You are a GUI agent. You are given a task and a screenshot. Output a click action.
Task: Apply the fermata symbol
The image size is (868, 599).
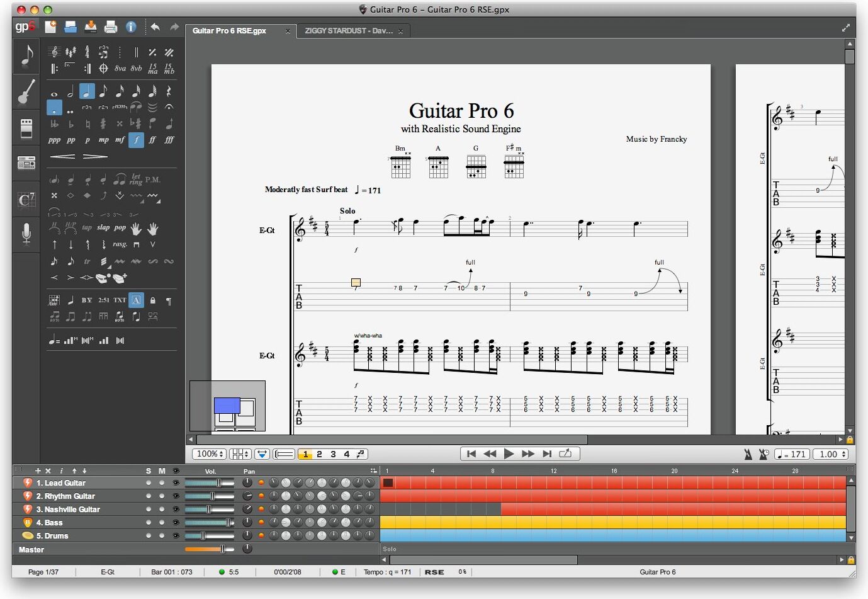(x=169, y=108)
